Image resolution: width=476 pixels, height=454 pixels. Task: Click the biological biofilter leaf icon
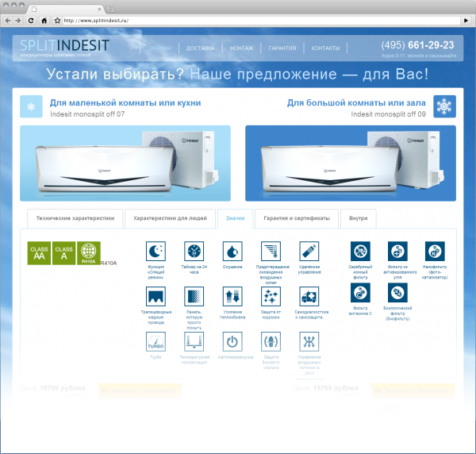[x=397, y=293]
